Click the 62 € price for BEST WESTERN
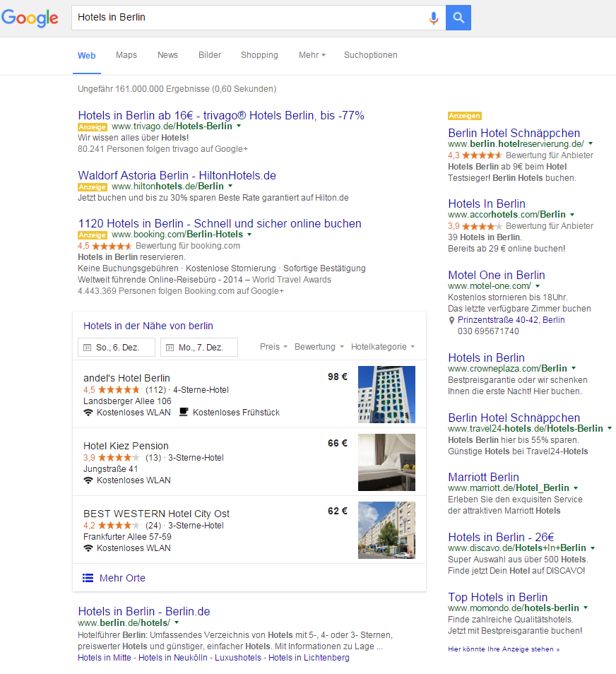 coord(338,511)
